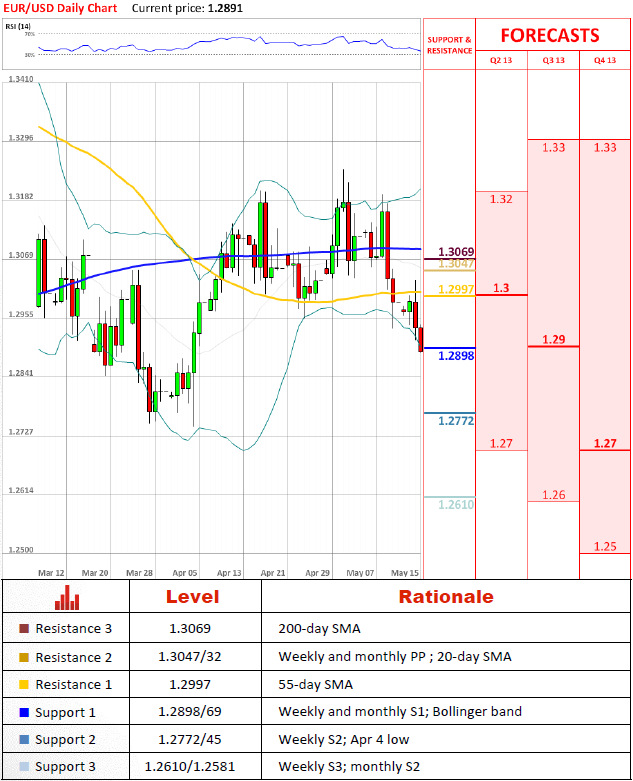Click the Resistance 3 maroon color swatch
The image size is (633, 781).
coord(24,629)
